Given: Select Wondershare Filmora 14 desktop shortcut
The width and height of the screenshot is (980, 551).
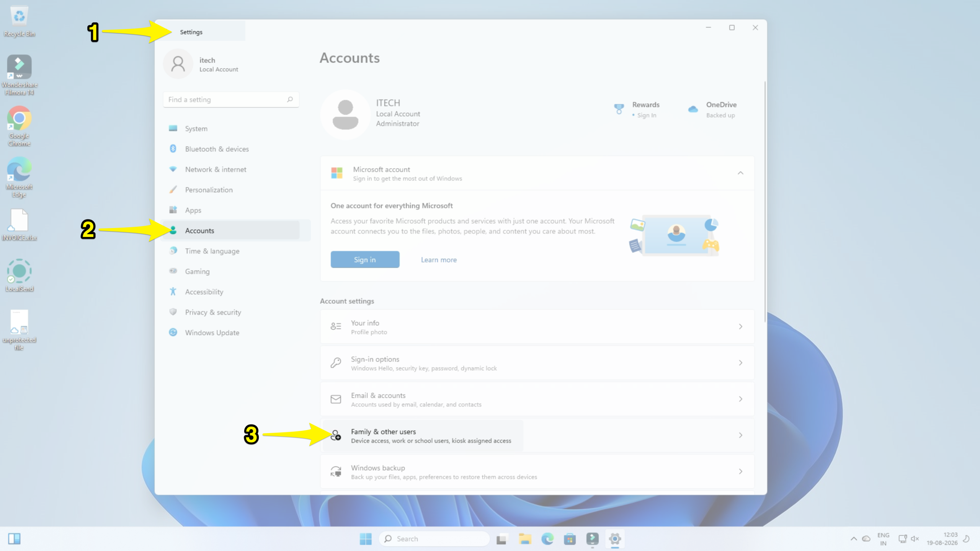Looking at the screenshot, I should coord(19,75).
